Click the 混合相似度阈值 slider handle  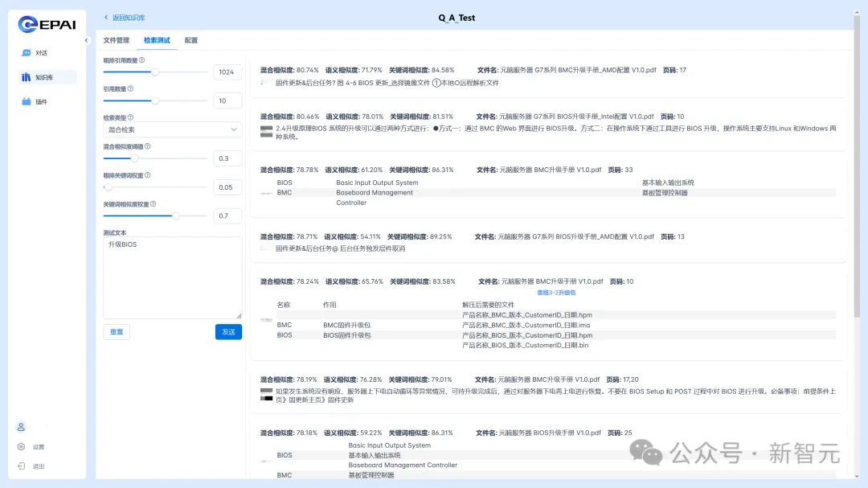pos(135,158)
